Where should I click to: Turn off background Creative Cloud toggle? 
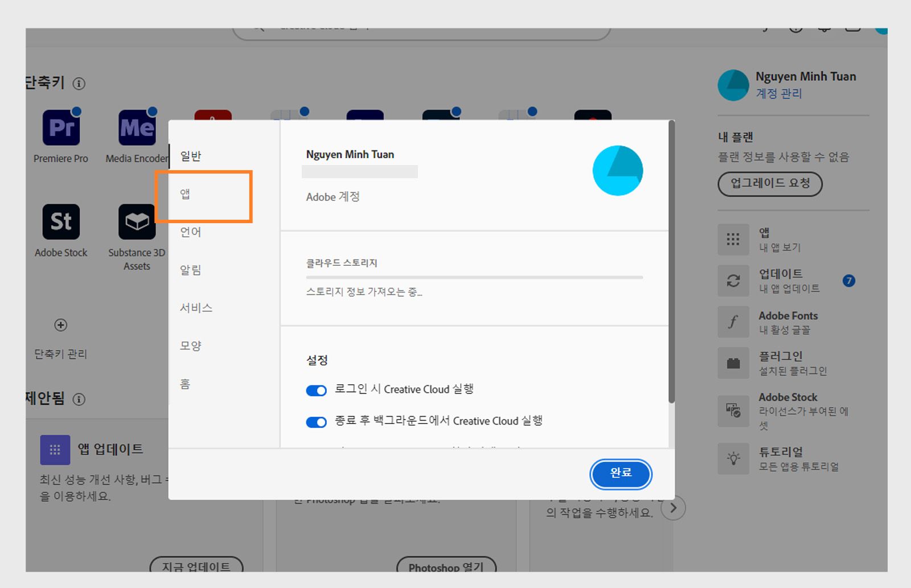(316, 422)
